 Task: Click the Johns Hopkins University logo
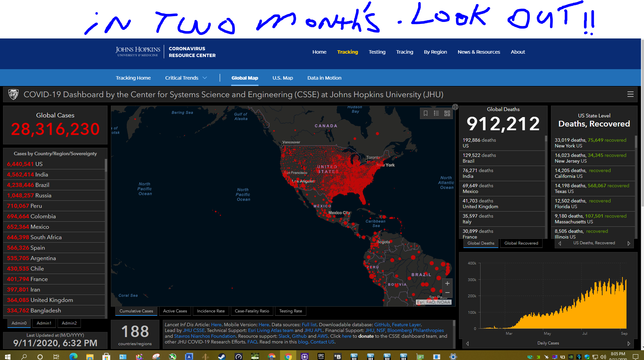pos(138,52)
